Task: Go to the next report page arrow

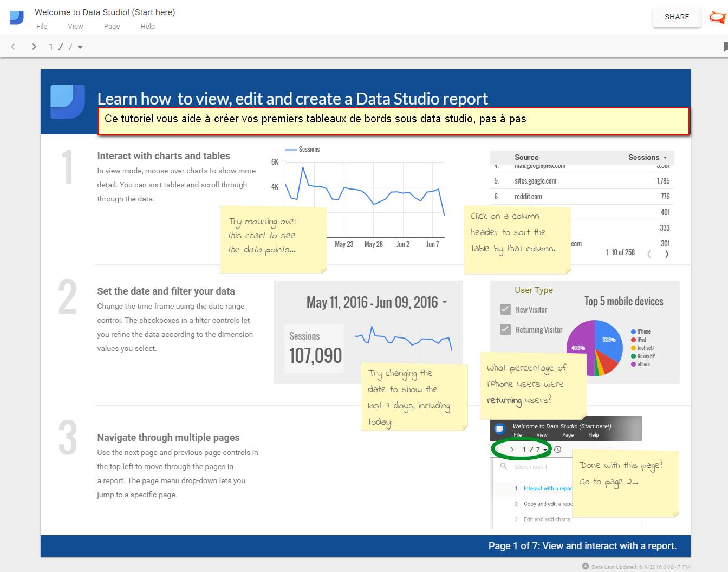Action: pos(34,47)
